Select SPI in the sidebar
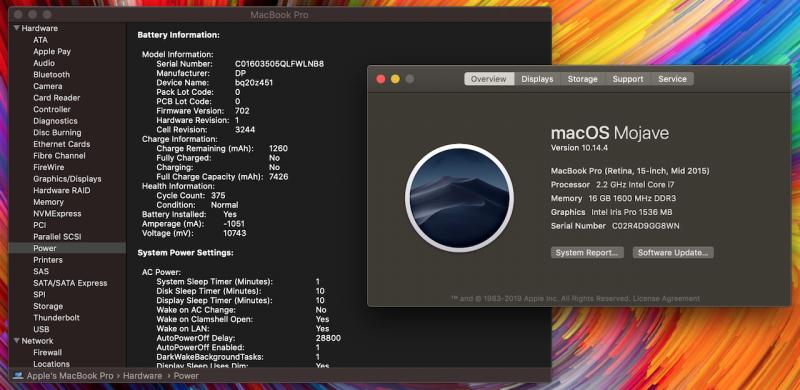This screenshot has width=800, height=390. tap(39, 295)
